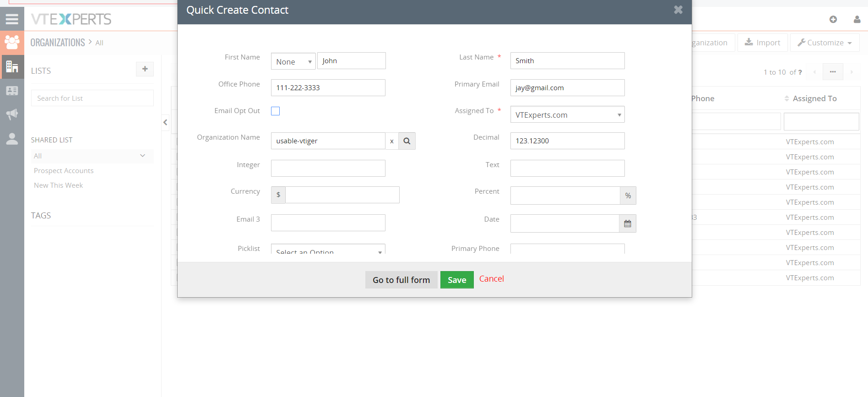Focus the Last Name field with Smith
This screenshot has height=397, width=868.
coord(568,61)
